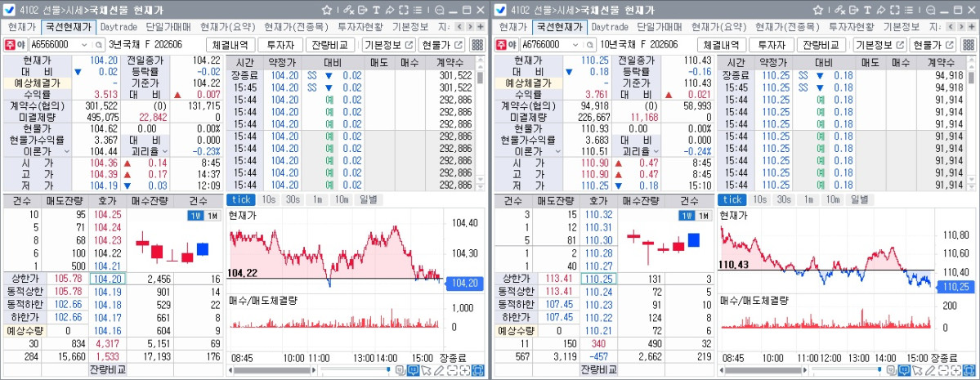Select the pencil draw tool under right chart
This screenshot has width=980, height=380.
tap(931, 370)
